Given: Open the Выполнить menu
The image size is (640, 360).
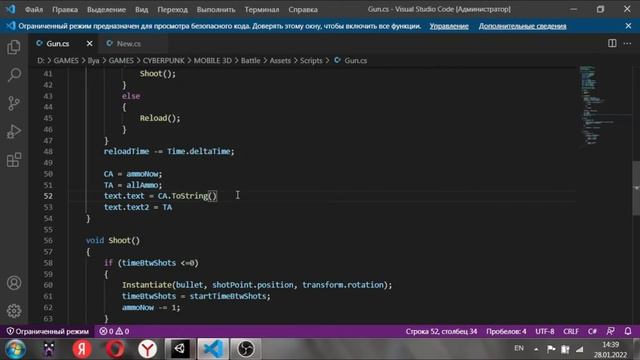Looking at the screenshot, I should tap(216, 9).
